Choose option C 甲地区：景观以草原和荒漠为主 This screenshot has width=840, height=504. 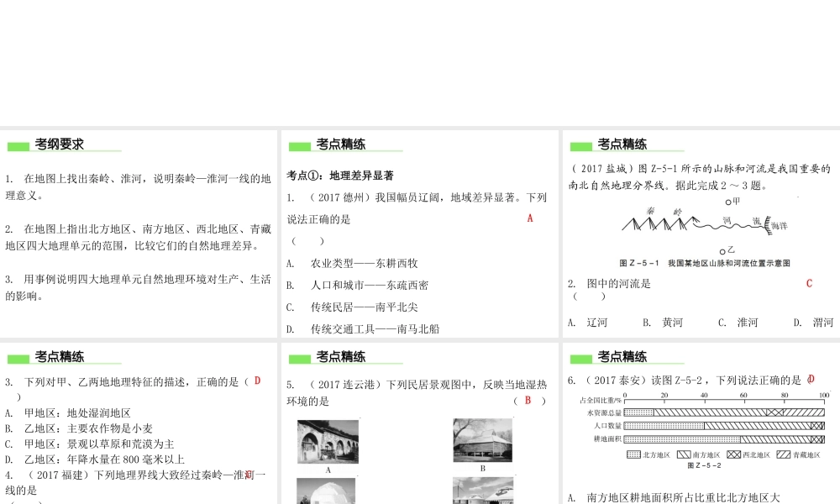[90, 444]
